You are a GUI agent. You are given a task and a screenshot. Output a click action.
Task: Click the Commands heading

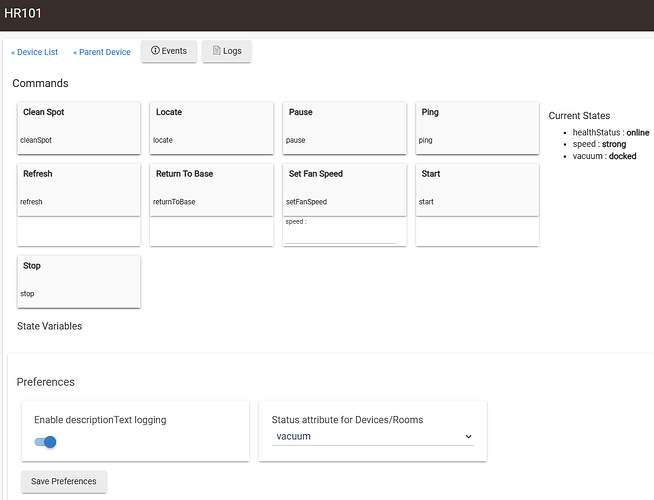coord(40,83)
